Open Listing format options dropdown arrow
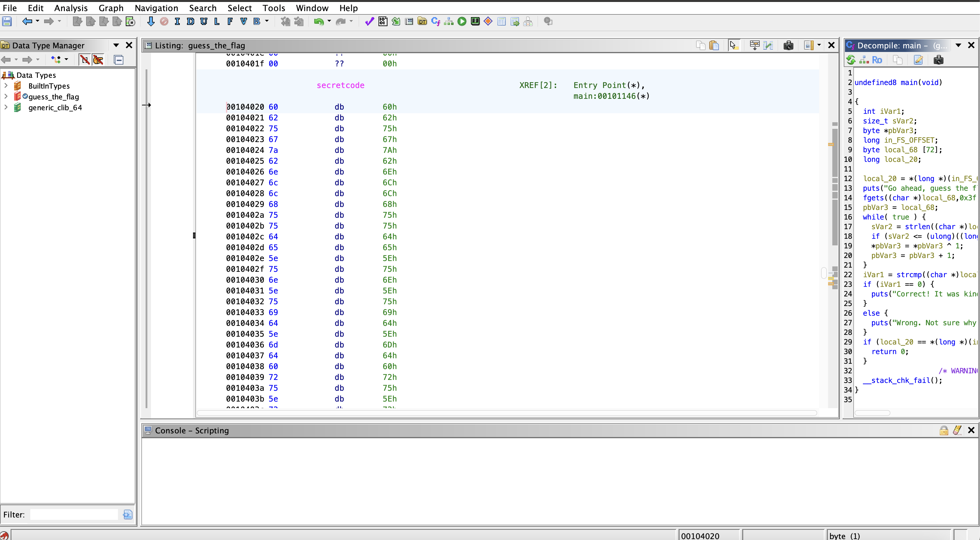This screenshot has width=980, height=540. 819,45
